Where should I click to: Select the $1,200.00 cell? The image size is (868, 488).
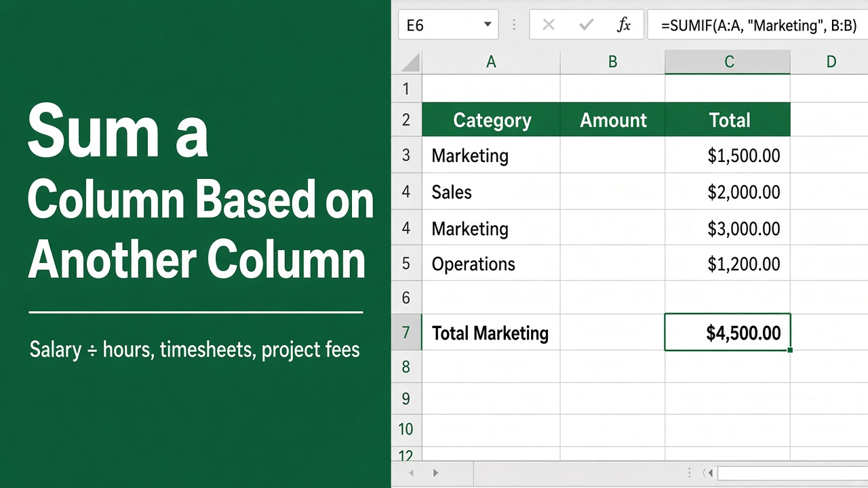(x=728, y=264)
